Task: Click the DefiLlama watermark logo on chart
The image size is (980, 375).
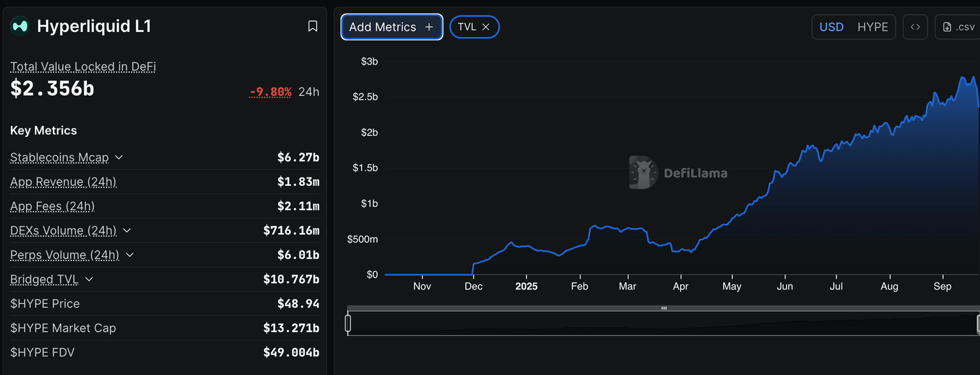Action: (643, 172)
